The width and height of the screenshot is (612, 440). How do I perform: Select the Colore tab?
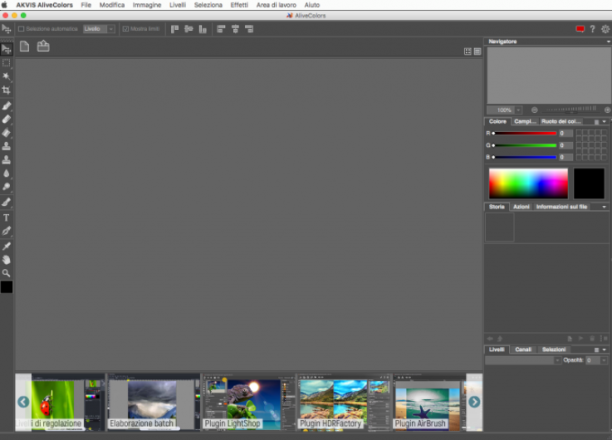[498, 121]
